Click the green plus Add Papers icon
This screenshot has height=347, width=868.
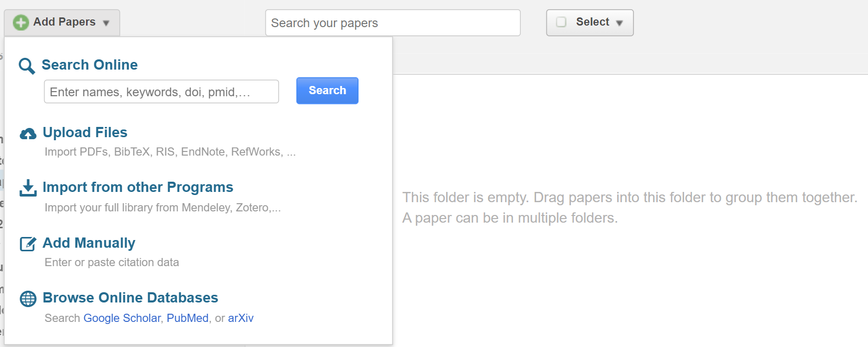click(x=20, y=22)
